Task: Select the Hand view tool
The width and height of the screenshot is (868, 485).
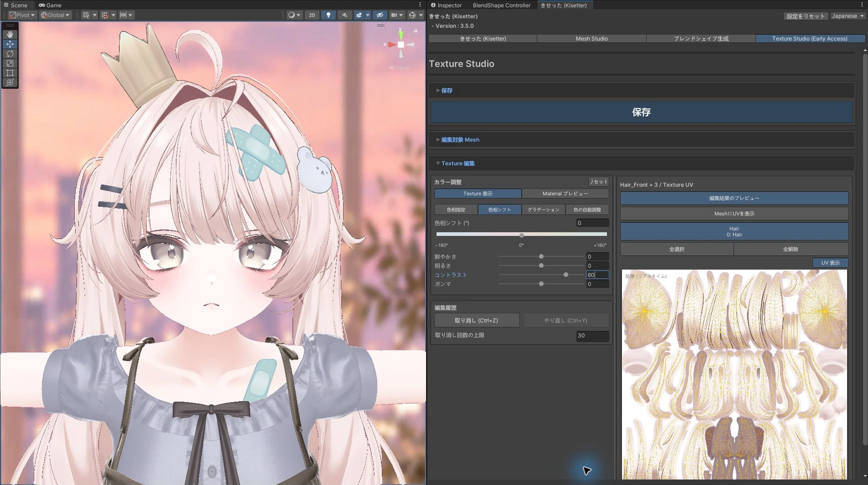Action: [10, 35]
